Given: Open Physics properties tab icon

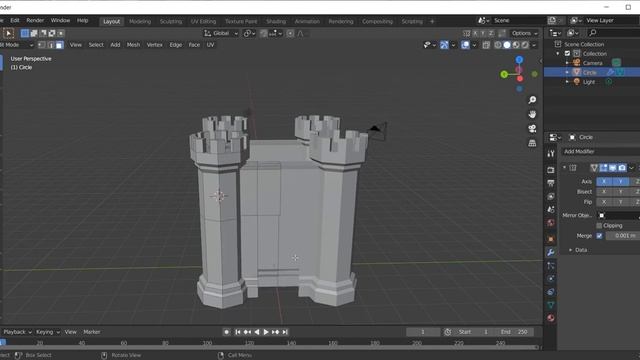Looking at the screenshot, I should click(x=551, y=279).
